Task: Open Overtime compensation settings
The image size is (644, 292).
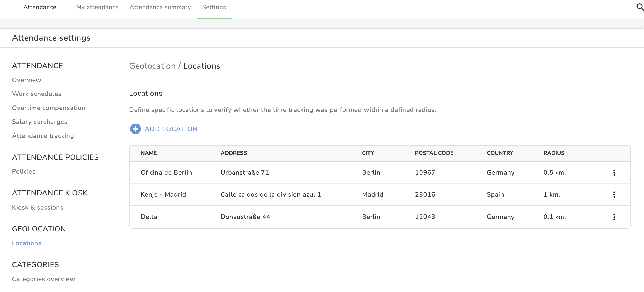Action: 49,108
